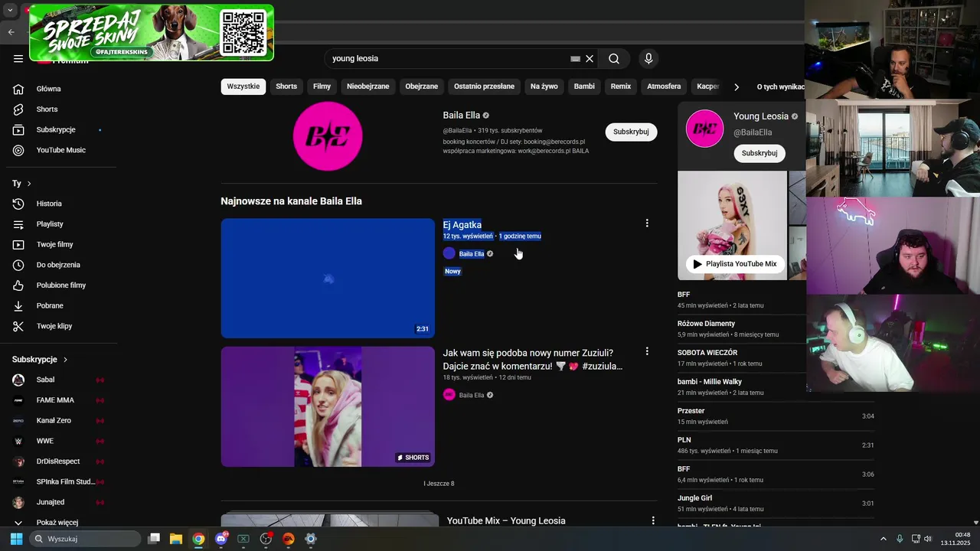Open the on-screen keyboard icon in search box
This screenshot has width=980, height=551.
575,59
